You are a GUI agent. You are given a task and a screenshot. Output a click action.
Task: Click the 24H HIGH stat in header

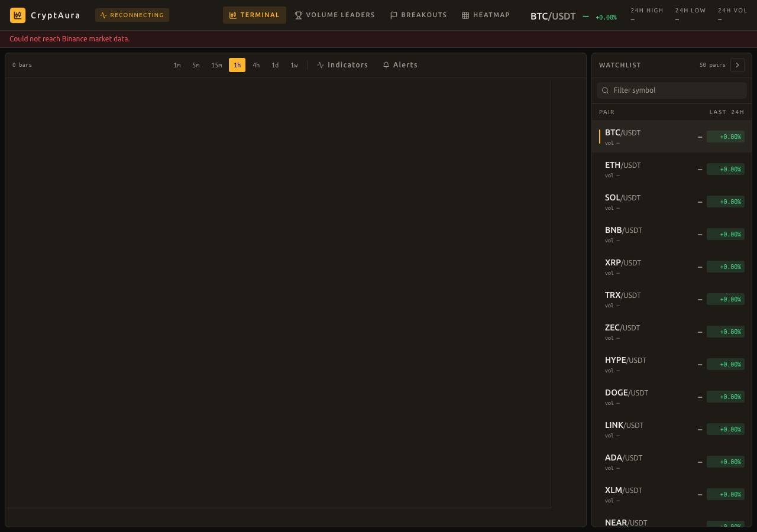pos(647,15)
